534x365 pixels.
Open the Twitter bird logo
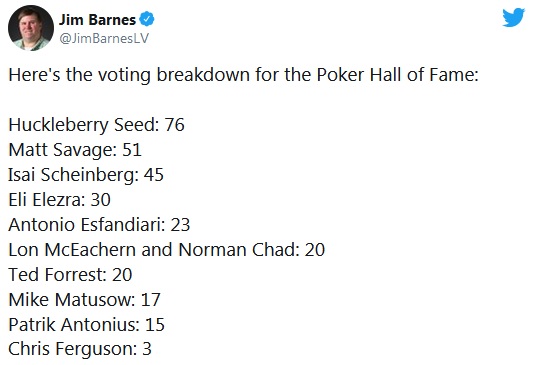point(513,17)
